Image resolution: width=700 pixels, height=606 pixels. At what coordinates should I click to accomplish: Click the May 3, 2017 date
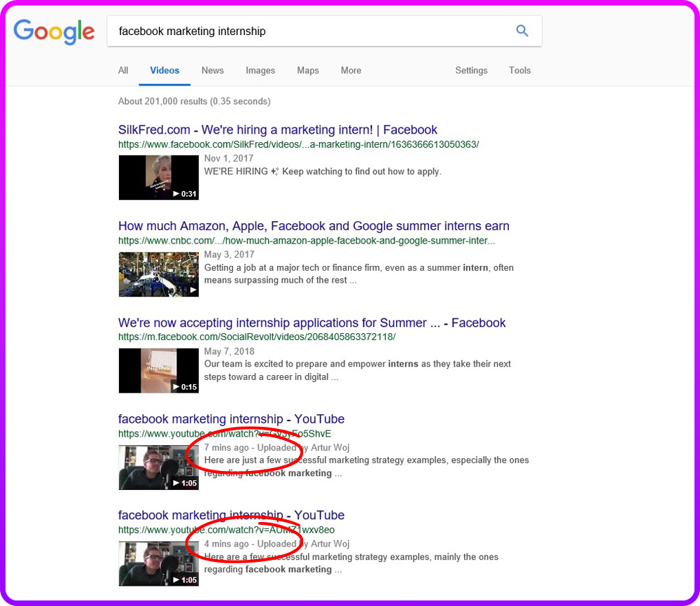[229, 254]
